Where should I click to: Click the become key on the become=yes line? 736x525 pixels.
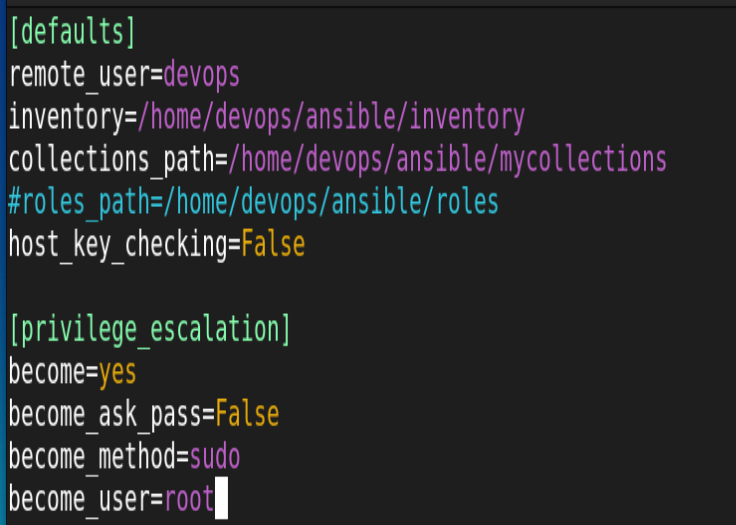(47, 372)
